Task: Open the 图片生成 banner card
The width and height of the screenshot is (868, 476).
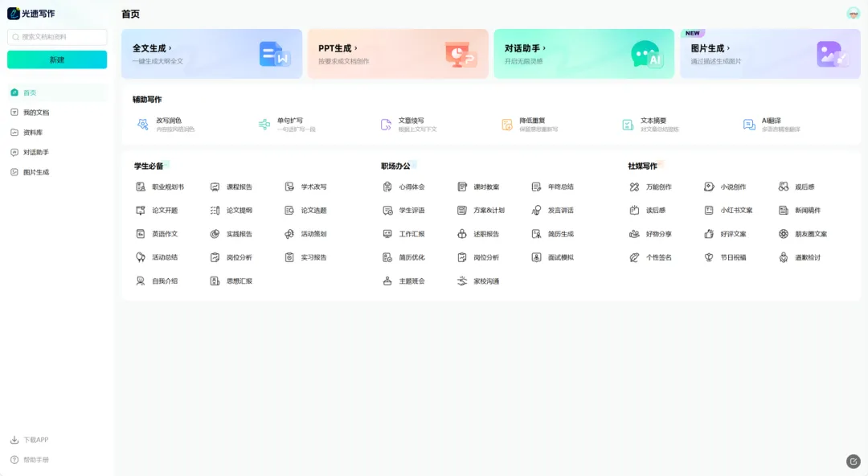Action: tap(770, 54)
